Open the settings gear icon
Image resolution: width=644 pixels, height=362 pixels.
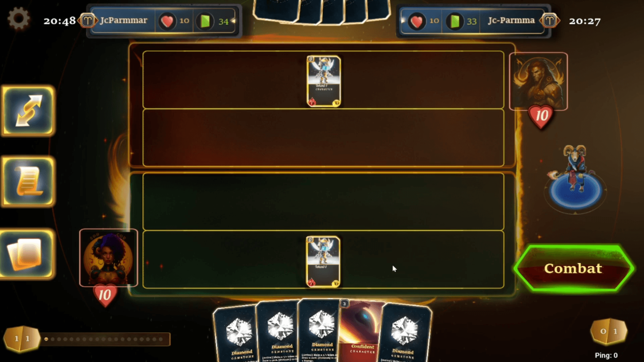click(18, 19)
